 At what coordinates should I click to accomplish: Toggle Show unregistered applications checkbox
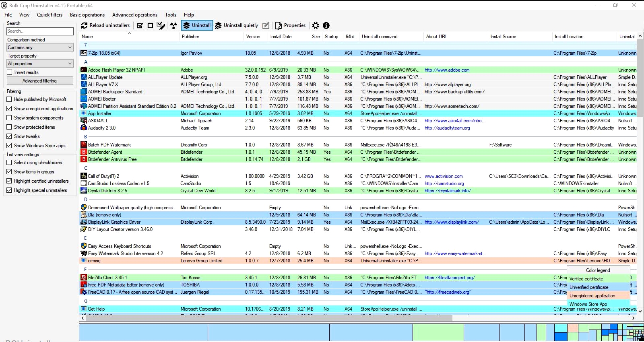(x=9, y=109)
